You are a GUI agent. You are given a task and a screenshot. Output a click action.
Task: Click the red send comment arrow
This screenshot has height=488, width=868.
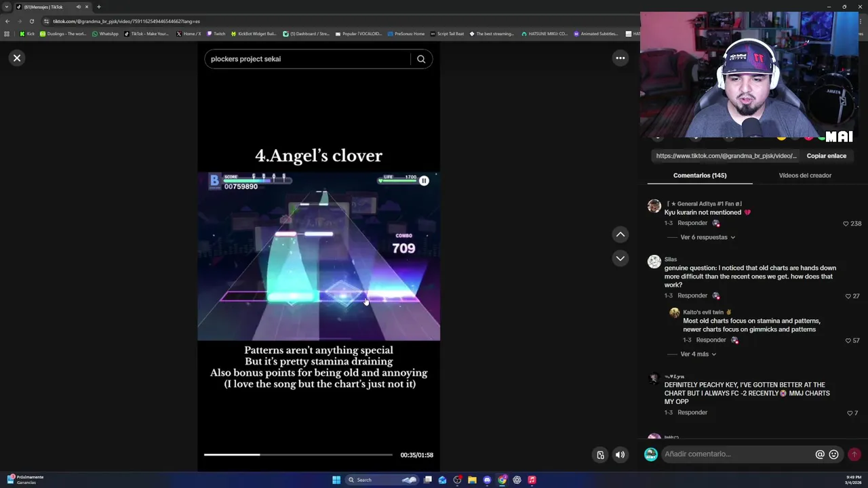pyautogui.click(x=854, y=455)
